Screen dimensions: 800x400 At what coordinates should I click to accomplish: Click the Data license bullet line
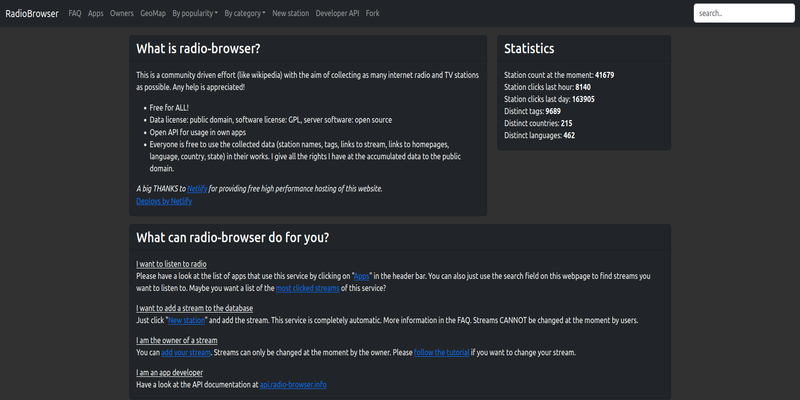(271, 120)
